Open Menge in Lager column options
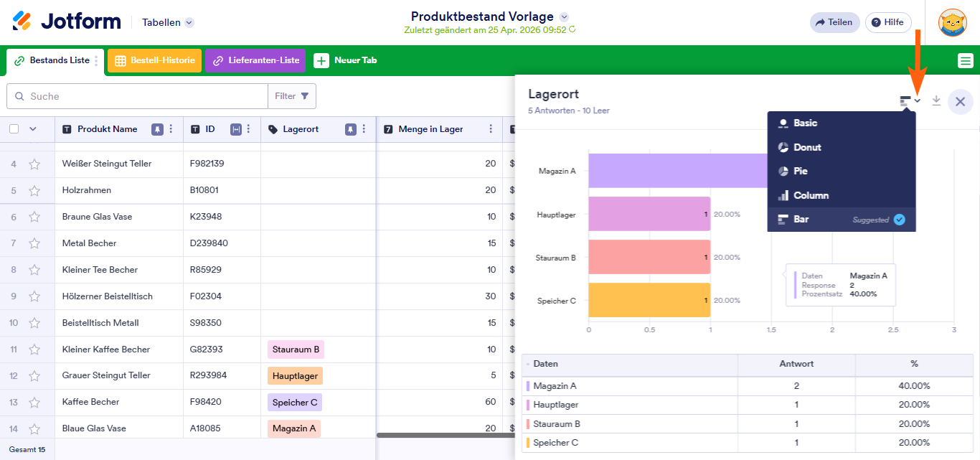This screenshot has width=980, height=460. pos(491,129)
